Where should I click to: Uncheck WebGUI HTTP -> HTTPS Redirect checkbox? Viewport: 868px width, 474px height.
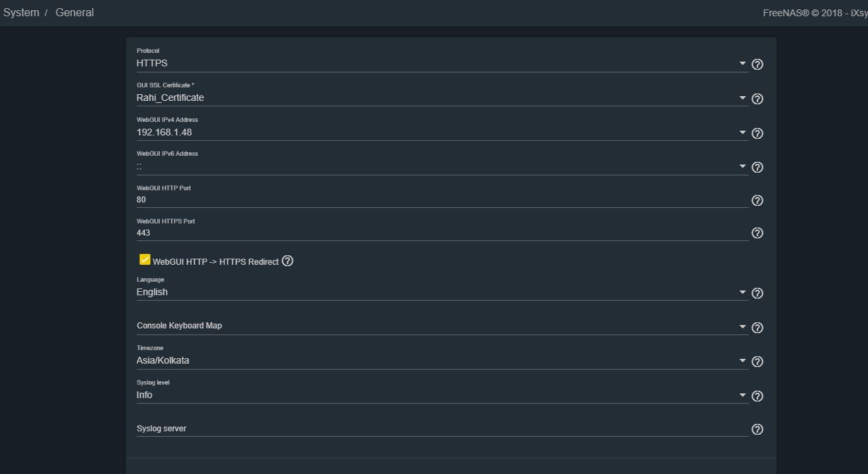pyautogui.click(x=144, y=259)
